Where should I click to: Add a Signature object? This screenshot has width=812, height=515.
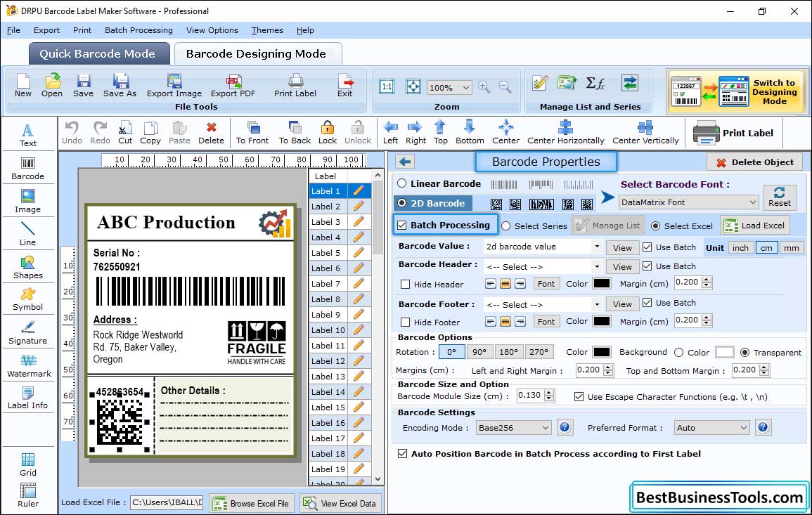click(x=28, y=332)
